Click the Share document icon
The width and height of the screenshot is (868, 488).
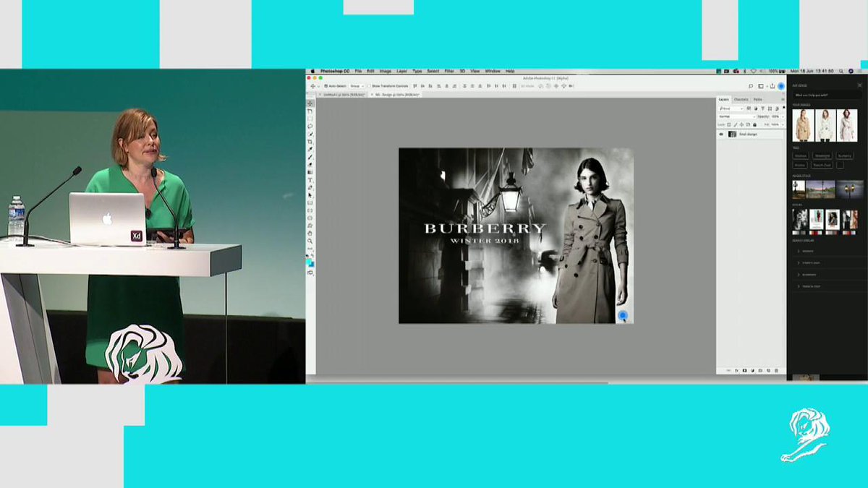[x=773, y=86]
